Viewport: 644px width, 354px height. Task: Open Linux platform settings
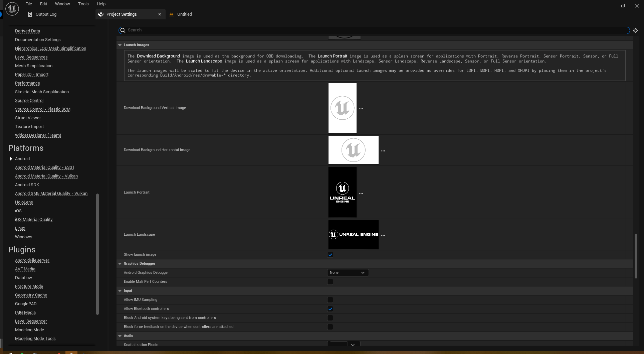20,228
